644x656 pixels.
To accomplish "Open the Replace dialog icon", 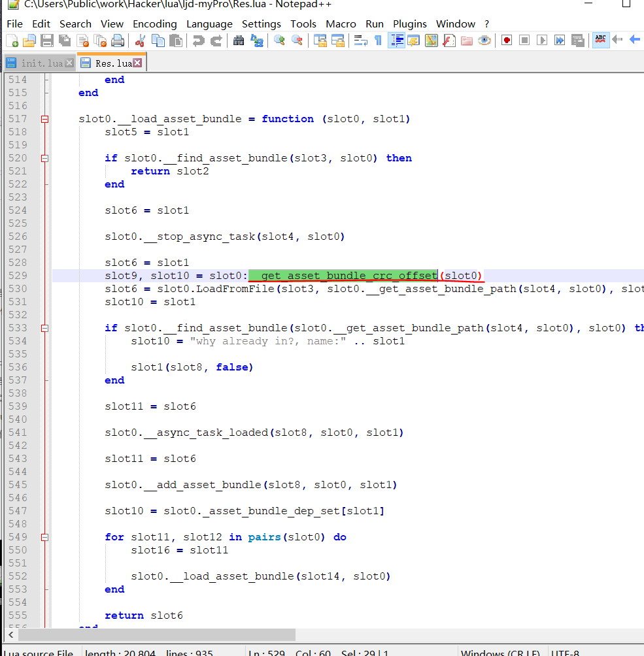I will click(x=256, y=41).
